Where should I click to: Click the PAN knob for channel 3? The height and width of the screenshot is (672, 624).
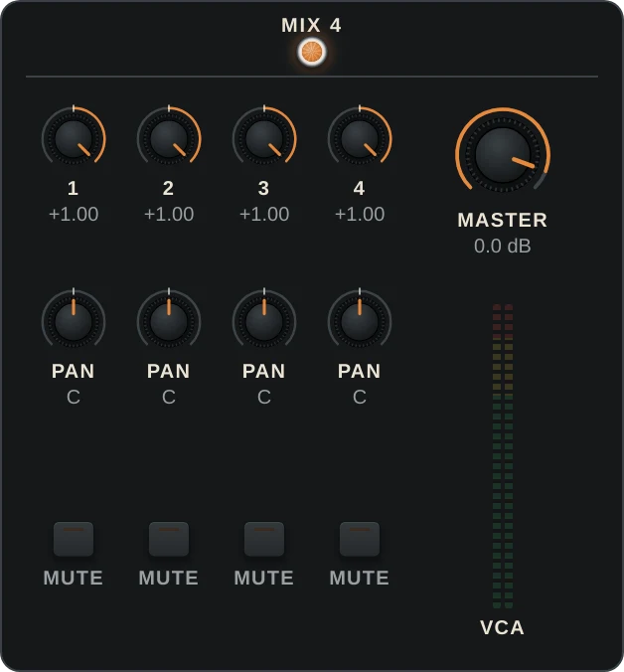pyautogui.click(x=264, y=321)
